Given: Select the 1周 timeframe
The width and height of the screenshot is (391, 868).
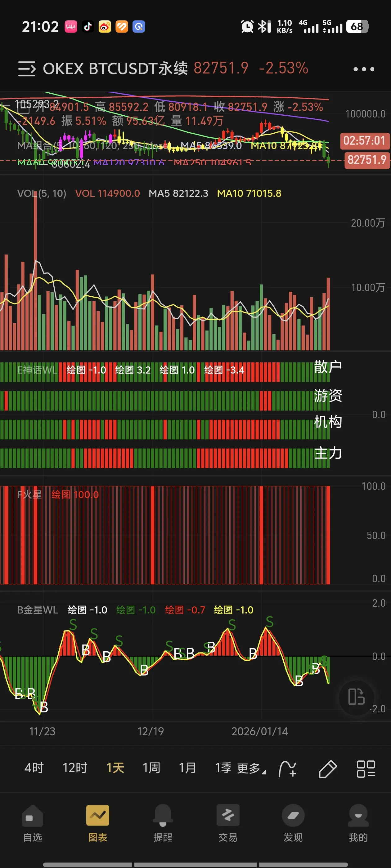Looking at the screenshot, I should tap(151, 768).
